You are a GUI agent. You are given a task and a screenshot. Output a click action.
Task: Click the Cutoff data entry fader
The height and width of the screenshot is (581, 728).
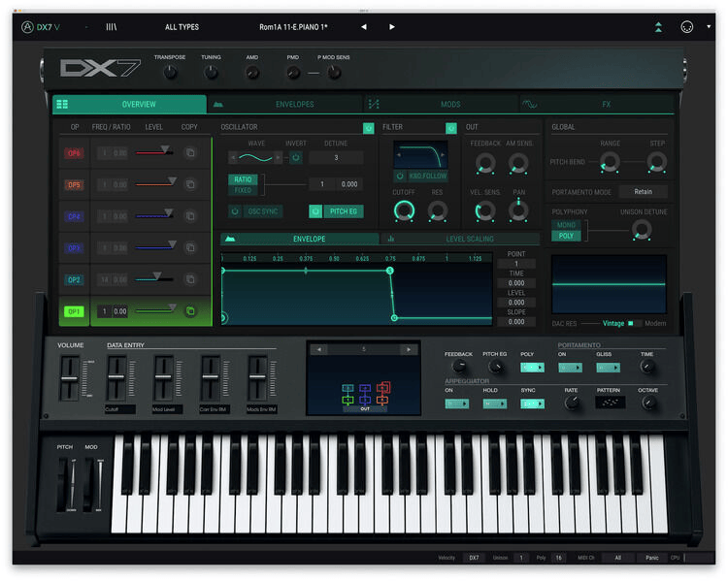coord(116,378)
